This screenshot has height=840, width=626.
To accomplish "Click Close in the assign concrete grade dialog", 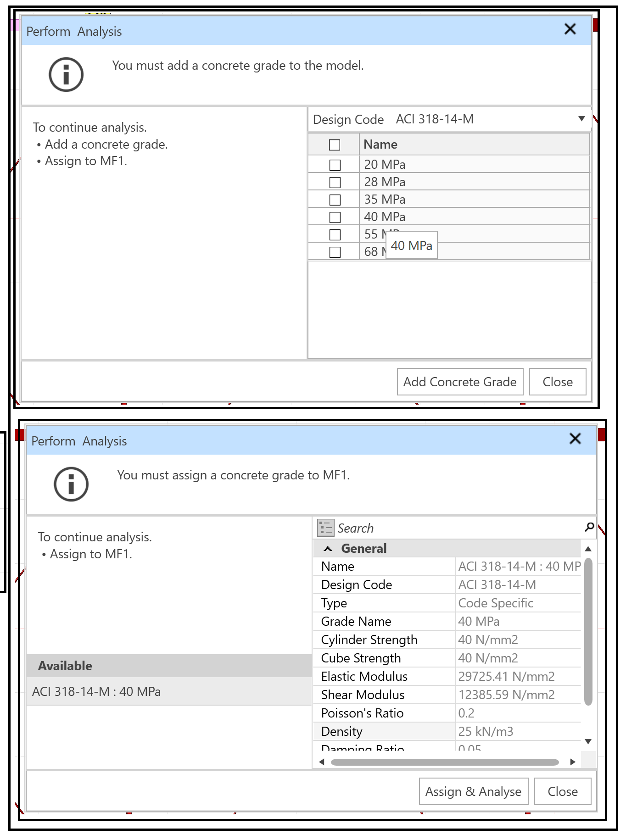I will pos(563,791).
